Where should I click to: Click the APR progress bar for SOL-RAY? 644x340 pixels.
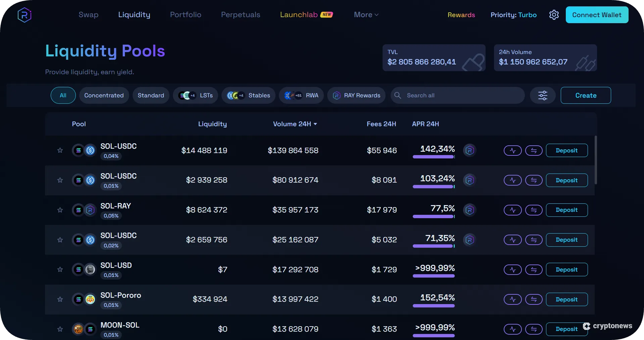434,217
